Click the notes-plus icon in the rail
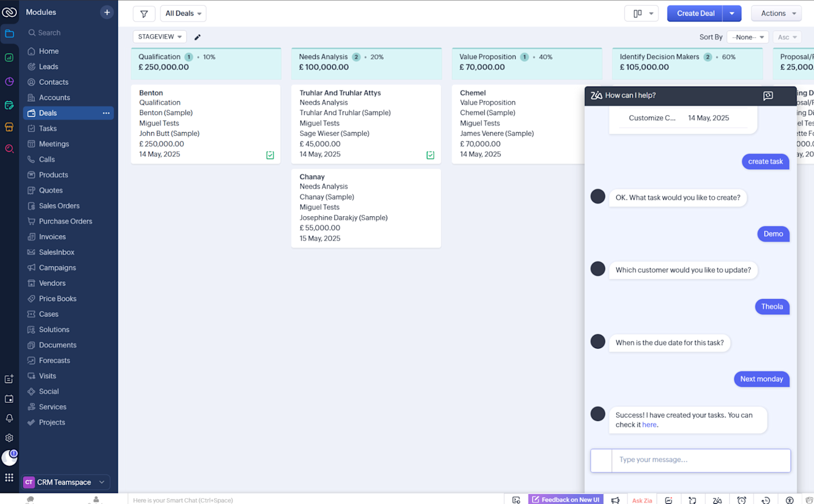This screenshot has height=504, width=814. click(x=9, y=379)
